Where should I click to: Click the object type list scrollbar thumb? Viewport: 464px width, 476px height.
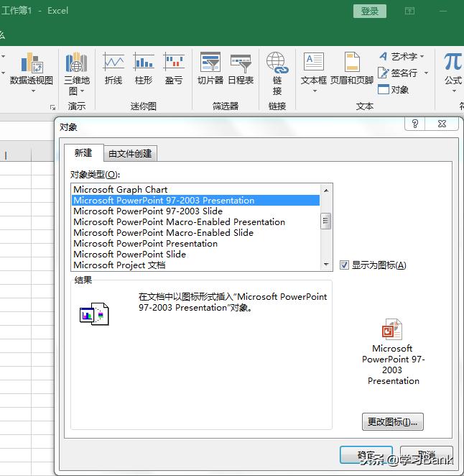(326, 221)
